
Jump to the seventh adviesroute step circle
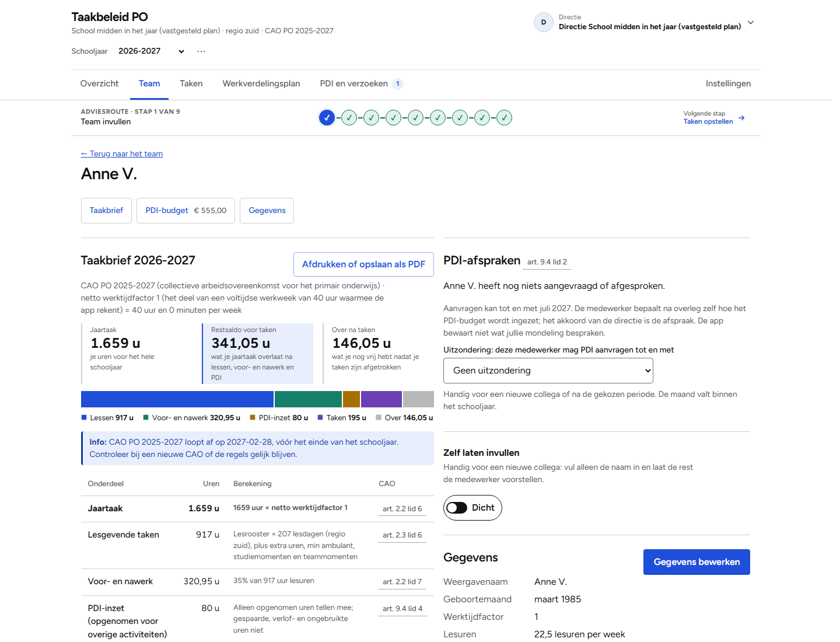(x=460, y=118)
